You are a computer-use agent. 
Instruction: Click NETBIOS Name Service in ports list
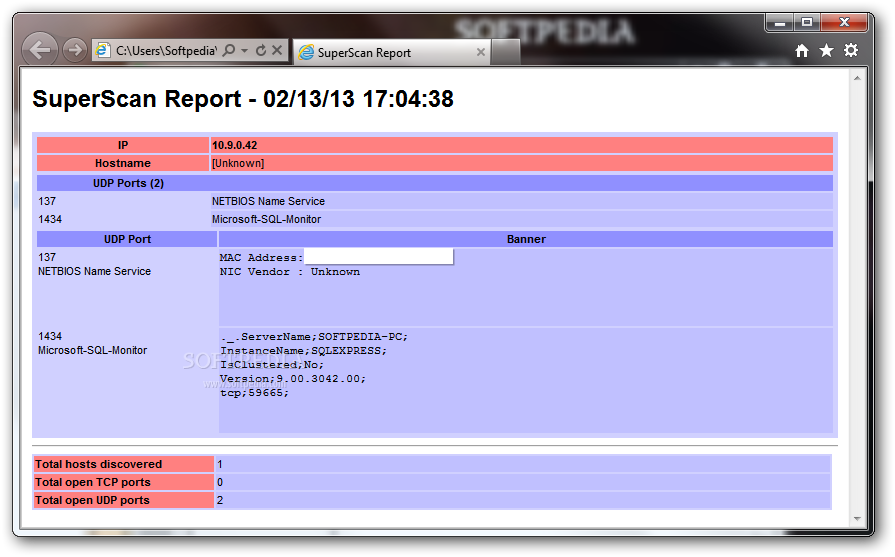[268, 201]
